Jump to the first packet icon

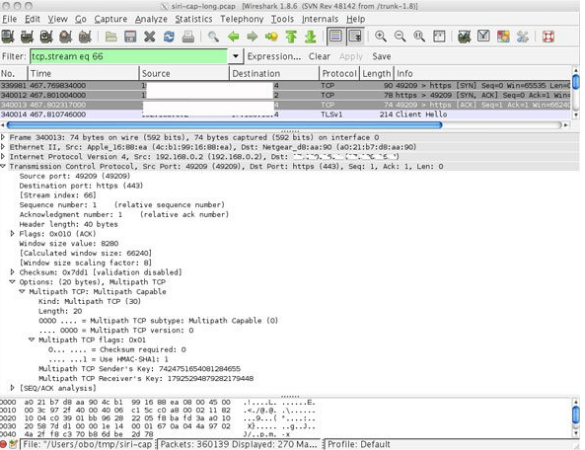(291, 37)
